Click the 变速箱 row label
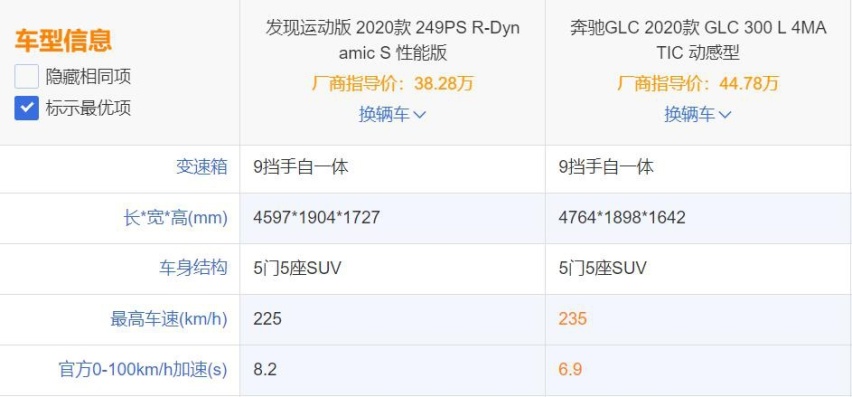The height and width of the screenshot is (397, 852). tap(202, 167)
